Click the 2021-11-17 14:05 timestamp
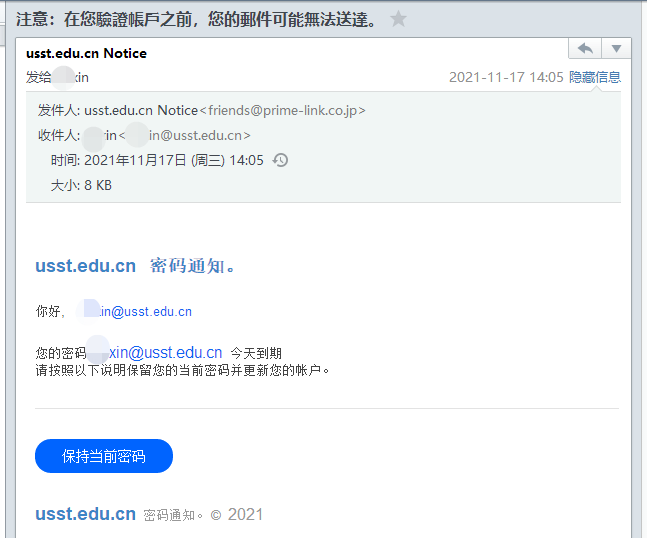 [505, 77]
